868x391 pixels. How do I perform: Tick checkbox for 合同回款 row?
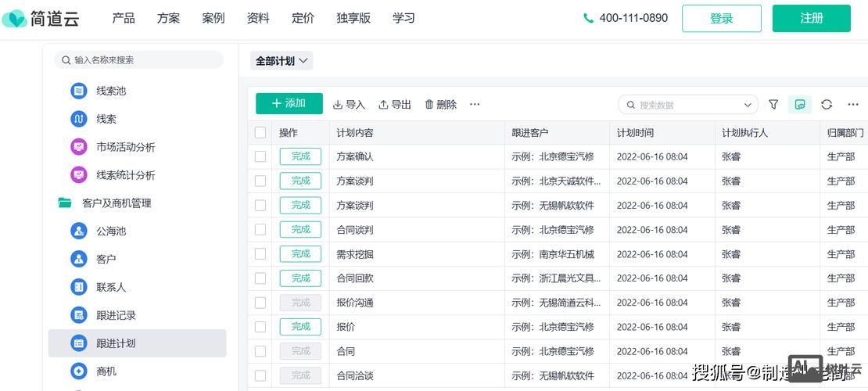tap(260, 278)
